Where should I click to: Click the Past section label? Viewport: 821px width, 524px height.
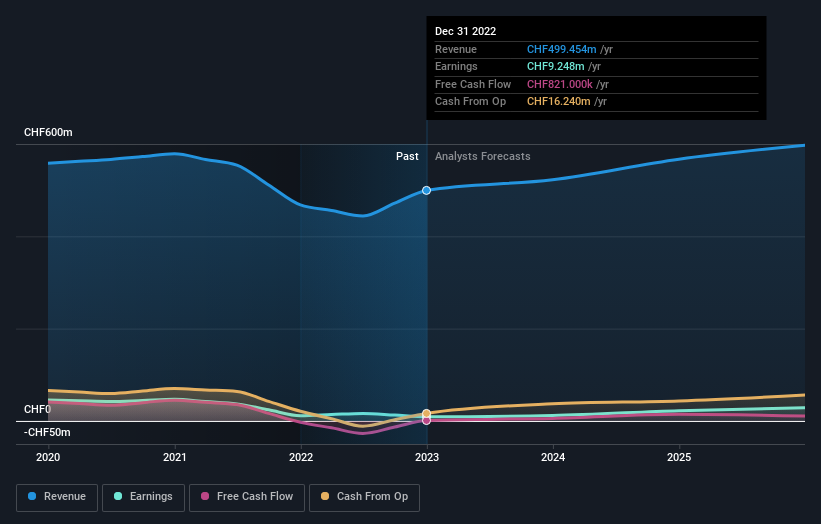[x=407, y=157]
